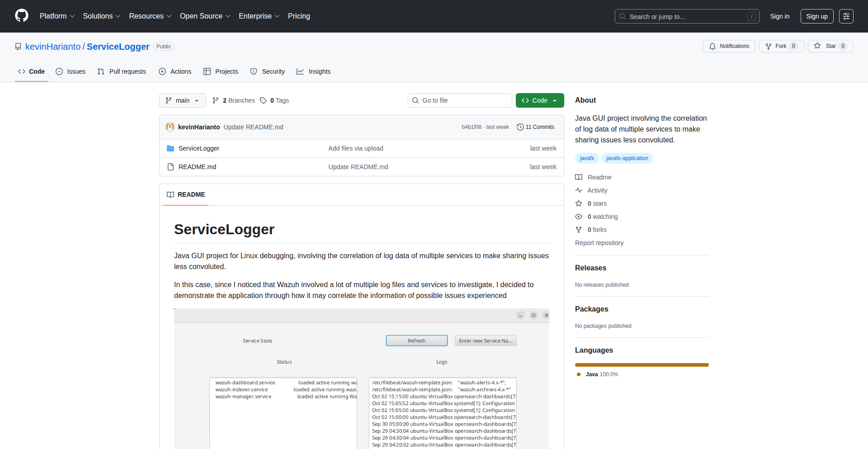868x449 pixels.
Task: Open the header menu icon beside Sign up
Action: pyautogui.click(x=846, y=16)
